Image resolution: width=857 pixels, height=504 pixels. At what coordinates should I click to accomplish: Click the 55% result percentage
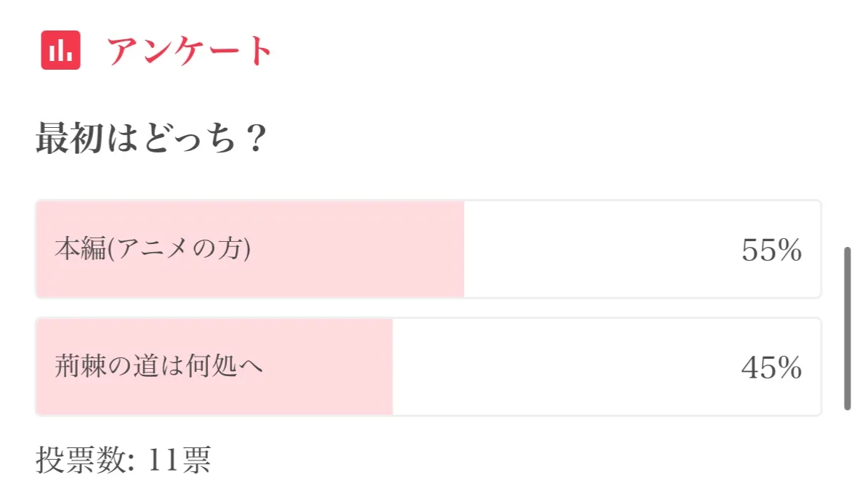[x=771, y=251]
